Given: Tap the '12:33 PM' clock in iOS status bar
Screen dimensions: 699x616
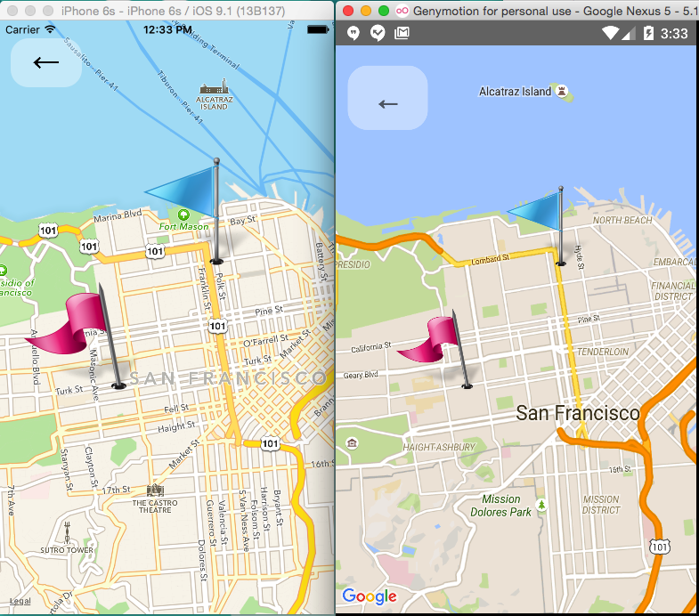Looking at the screenshot, I should 167,30.
